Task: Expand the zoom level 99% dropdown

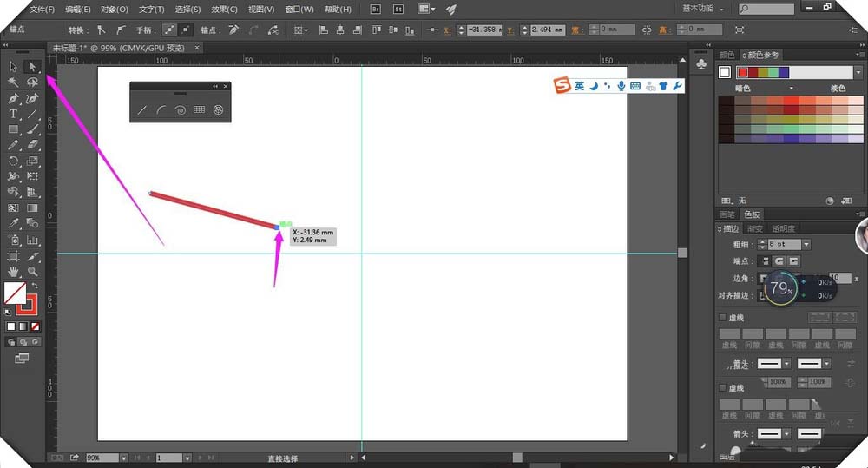Action: coord(124,458)
